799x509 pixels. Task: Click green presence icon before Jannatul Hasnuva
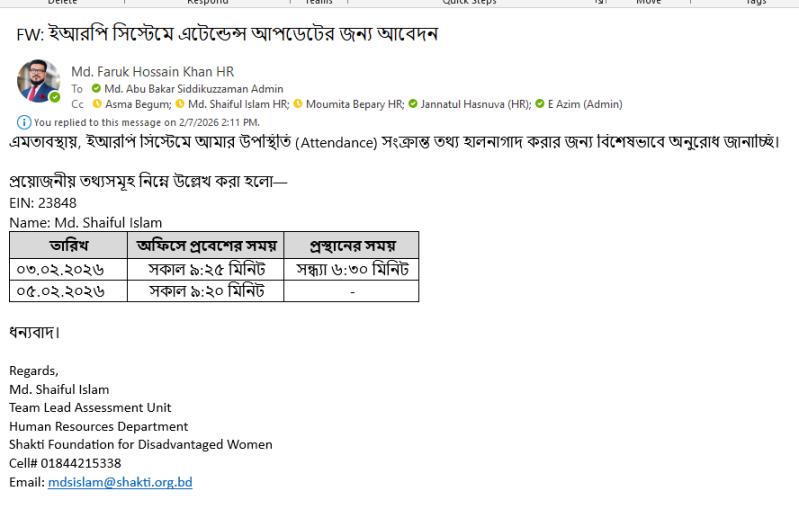[413, 104]
